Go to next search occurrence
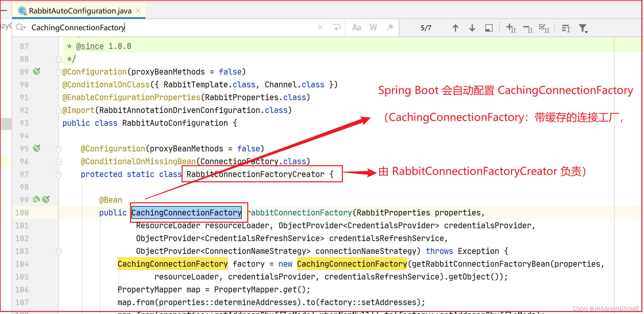 (x=472, y=28)
